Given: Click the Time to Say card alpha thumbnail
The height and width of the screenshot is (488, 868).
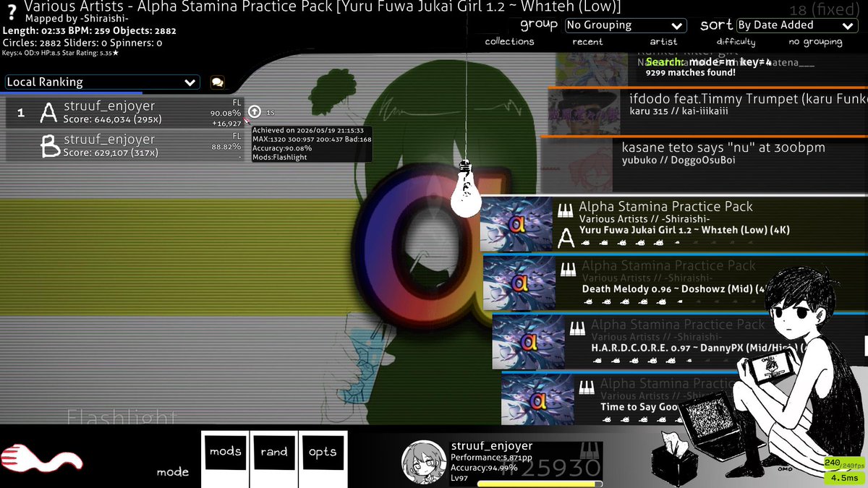Looking at the screenshot, I should tap(538, 400).
